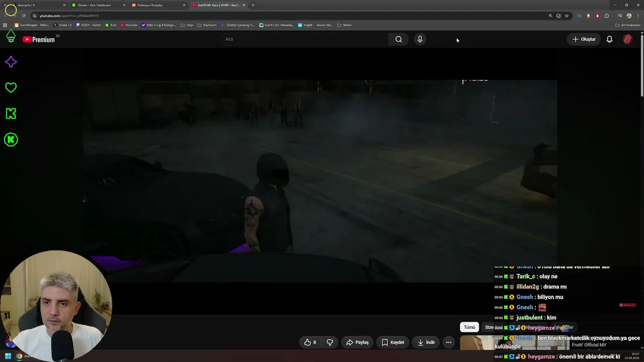The width and height of the screenshot is (644, 362).
Task: Open Chrome three-dot menu
Action: click(x=638, y=16)
